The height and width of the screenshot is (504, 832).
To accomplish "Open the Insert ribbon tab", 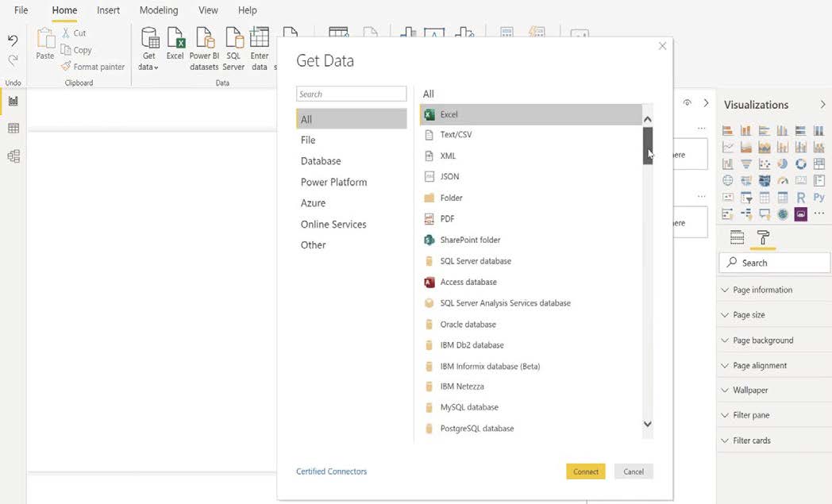I will pyautogui.click(x=108, y=10).
